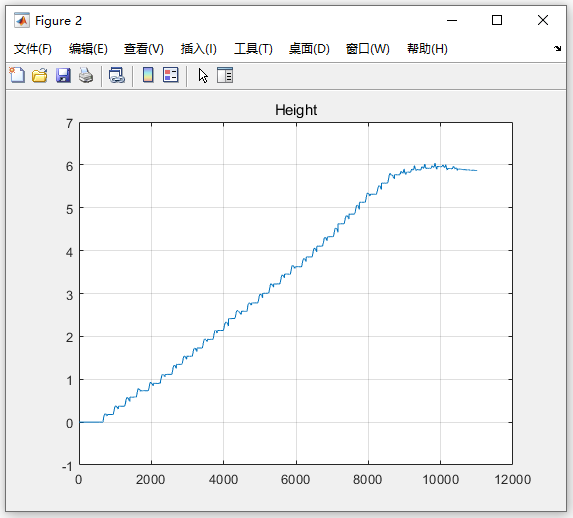Image resolution: width=573 pixels, height=518 pixels.
Task: Click the New Figure toolbar icon
Action: coord(17,75)
